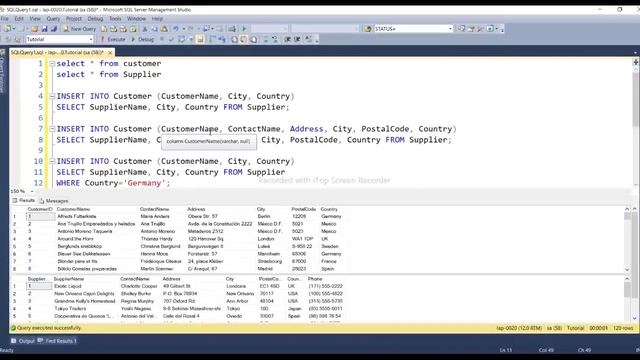Click the Analysis Services MDX Query icon
Screen dimensions: 640x360
click(x=114, y=29)
